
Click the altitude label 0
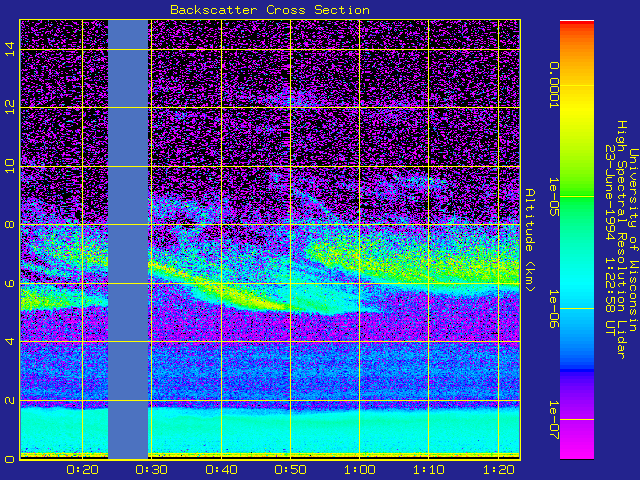pos(10,459)
